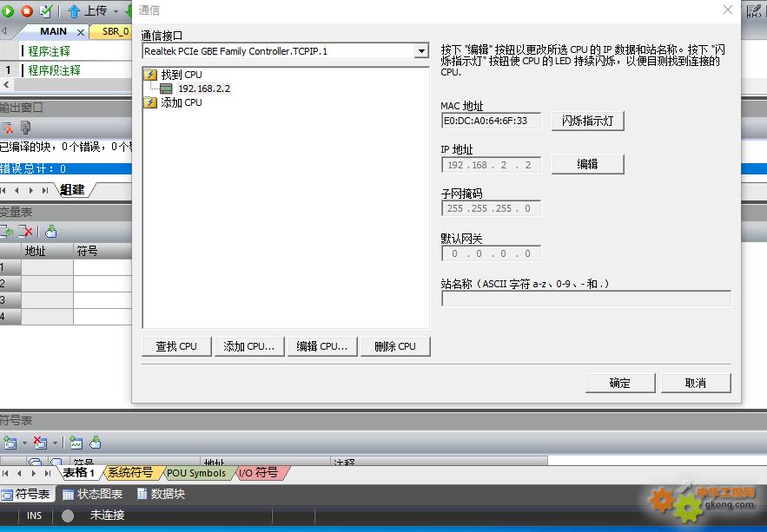Select the 系统符号 tab
767x532 pixels.
coord(130,472)
